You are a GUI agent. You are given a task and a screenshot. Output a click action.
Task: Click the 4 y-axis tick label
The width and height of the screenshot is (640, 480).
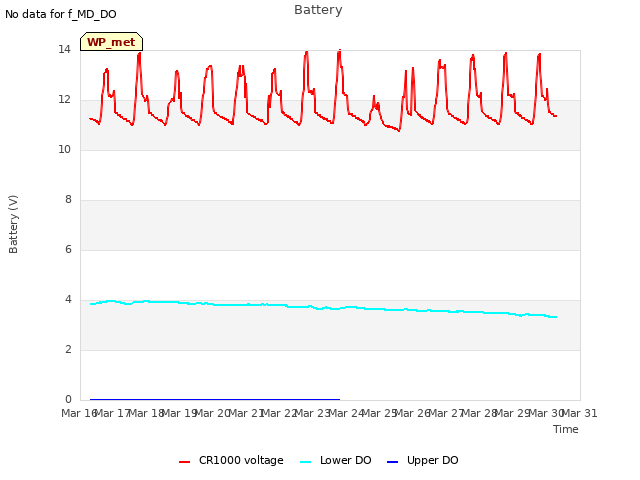click(68, 300)
